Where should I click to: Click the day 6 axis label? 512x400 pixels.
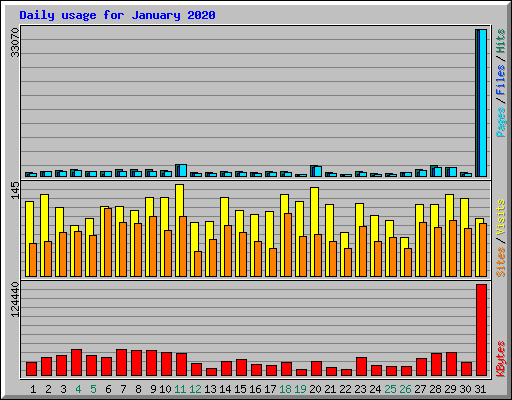click(x=108, y=389)
